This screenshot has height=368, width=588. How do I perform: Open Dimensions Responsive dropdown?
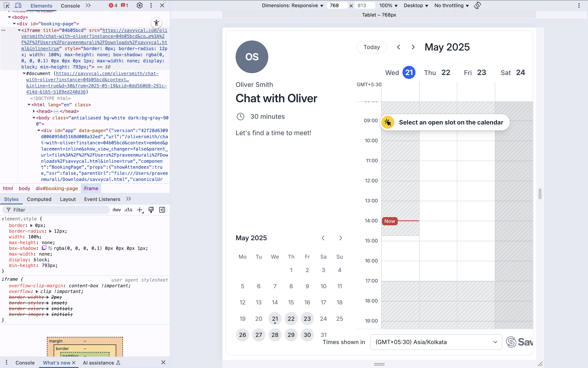pyautogui.click(x=293, y=5)
